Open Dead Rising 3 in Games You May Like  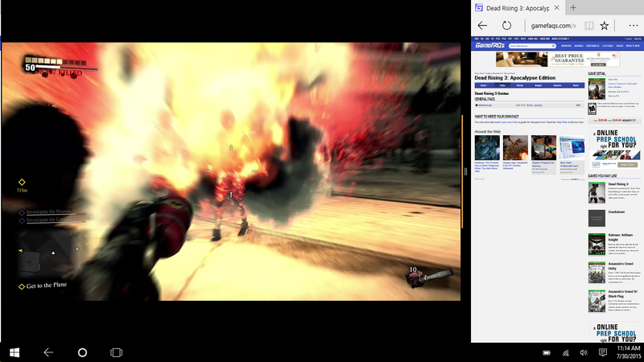[x=618, y=184]
